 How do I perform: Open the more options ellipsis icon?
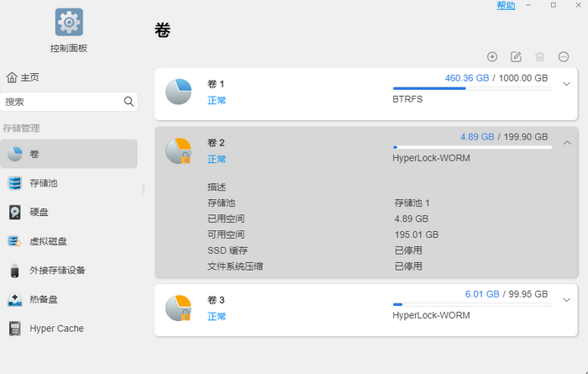click(564, 56)
